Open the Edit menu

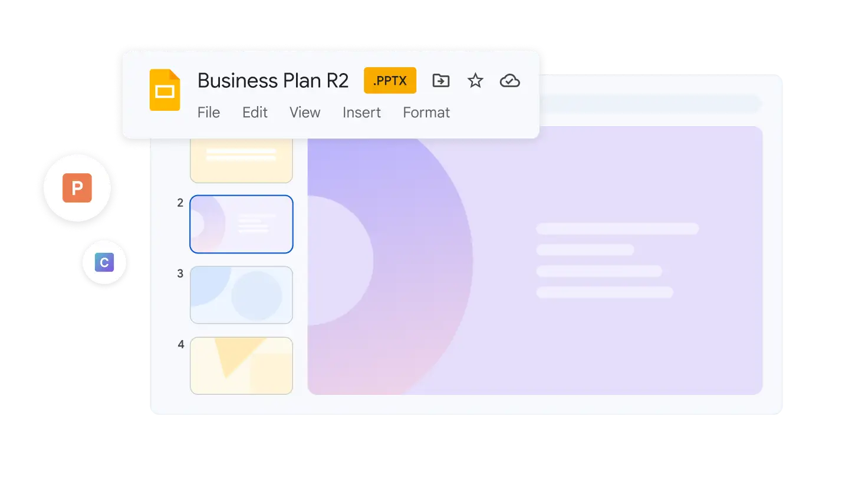[x=255, y=113]
